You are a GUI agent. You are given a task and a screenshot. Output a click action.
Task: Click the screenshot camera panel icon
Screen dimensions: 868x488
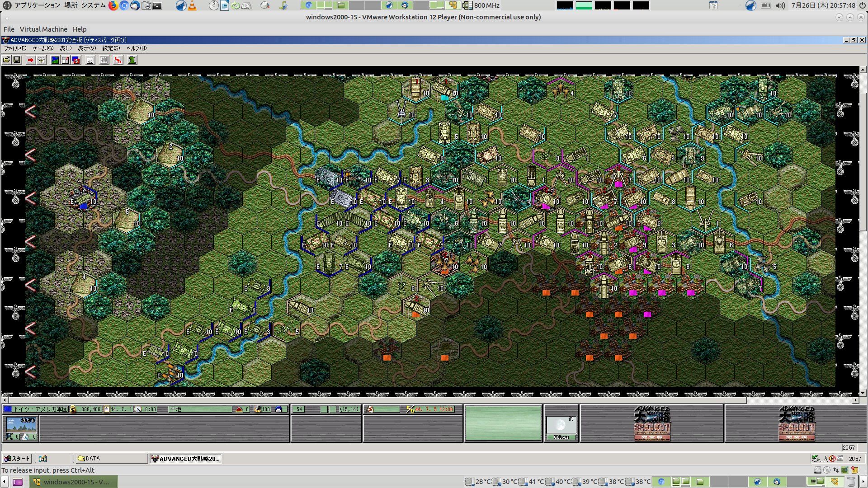point(146,5)
